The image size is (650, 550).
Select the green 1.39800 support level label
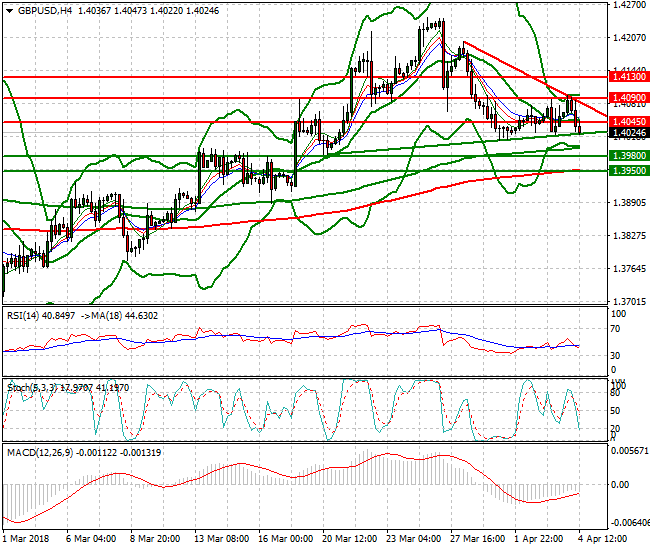(x=629, y=155)
